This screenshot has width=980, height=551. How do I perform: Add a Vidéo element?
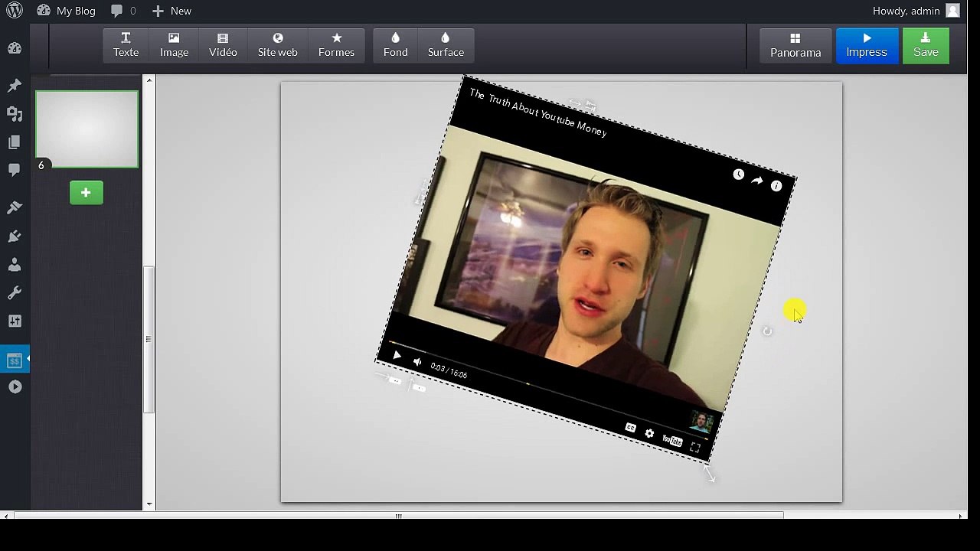[x=223, y=45]
